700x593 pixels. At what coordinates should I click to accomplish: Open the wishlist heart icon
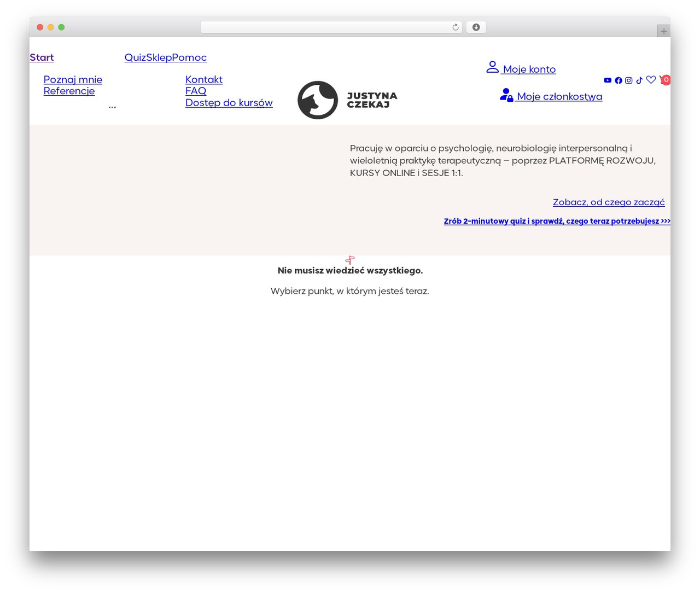651,80
